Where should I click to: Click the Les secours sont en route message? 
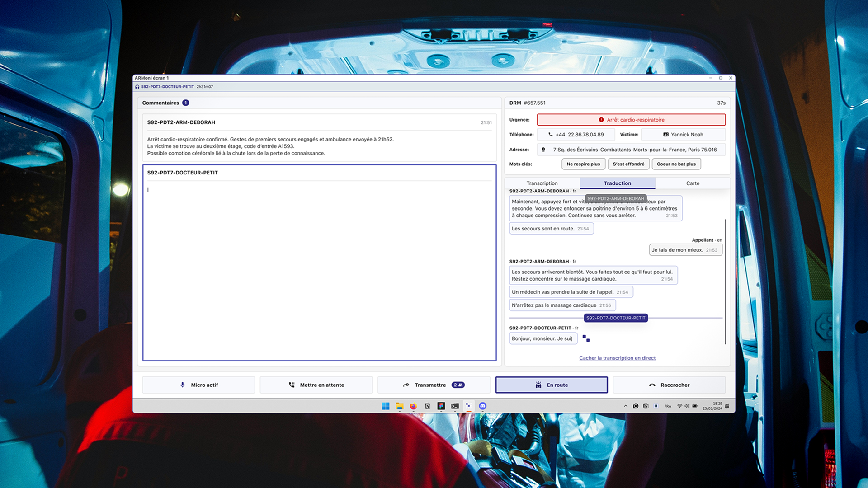click(552, 229)
